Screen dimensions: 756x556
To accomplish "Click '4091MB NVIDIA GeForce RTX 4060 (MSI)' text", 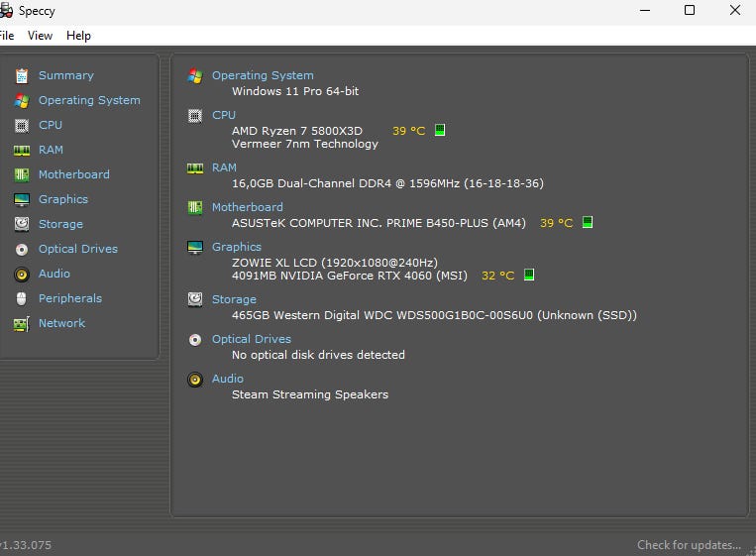I will 350,276.
